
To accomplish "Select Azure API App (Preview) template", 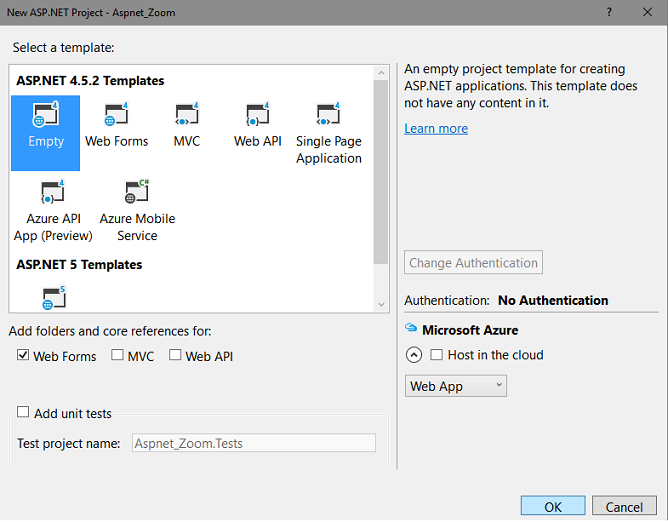I will click(53, 211).
